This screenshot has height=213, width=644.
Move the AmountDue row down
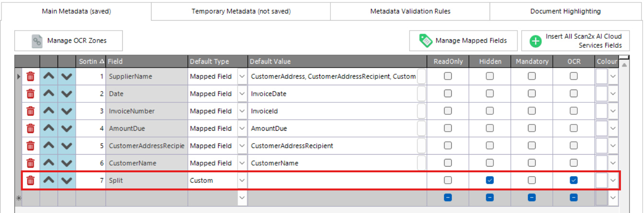tap(67, 128)
